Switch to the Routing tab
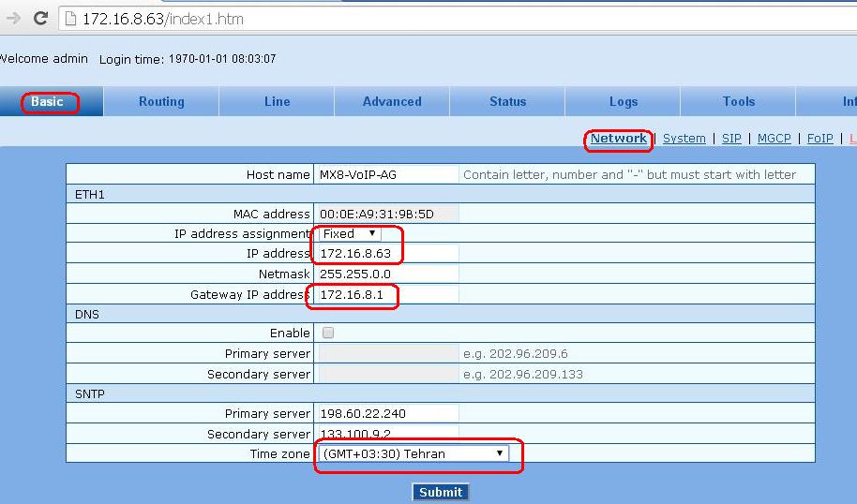 161,101
